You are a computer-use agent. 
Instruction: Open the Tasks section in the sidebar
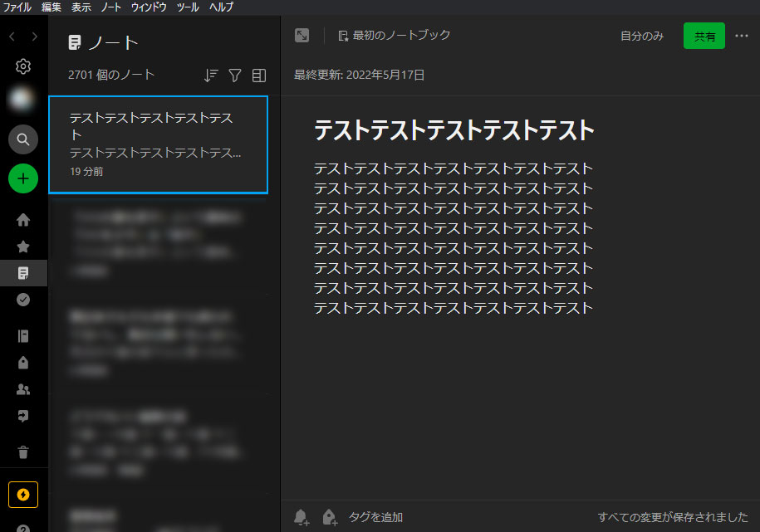[x=23, y=299]
